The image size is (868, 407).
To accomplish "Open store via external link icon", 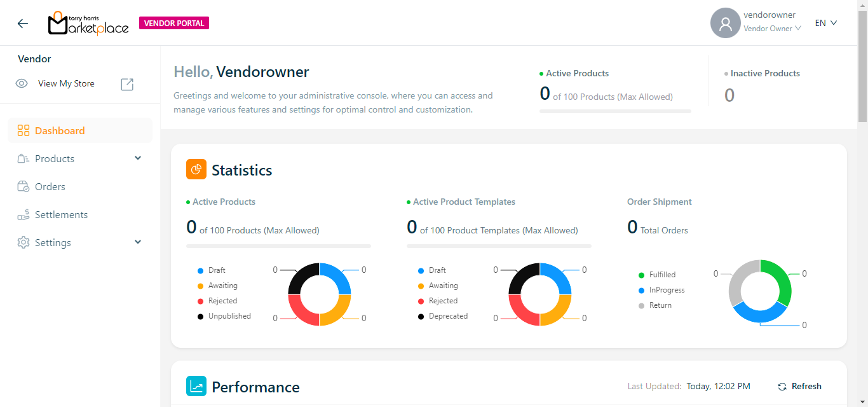I will (127, 84).
